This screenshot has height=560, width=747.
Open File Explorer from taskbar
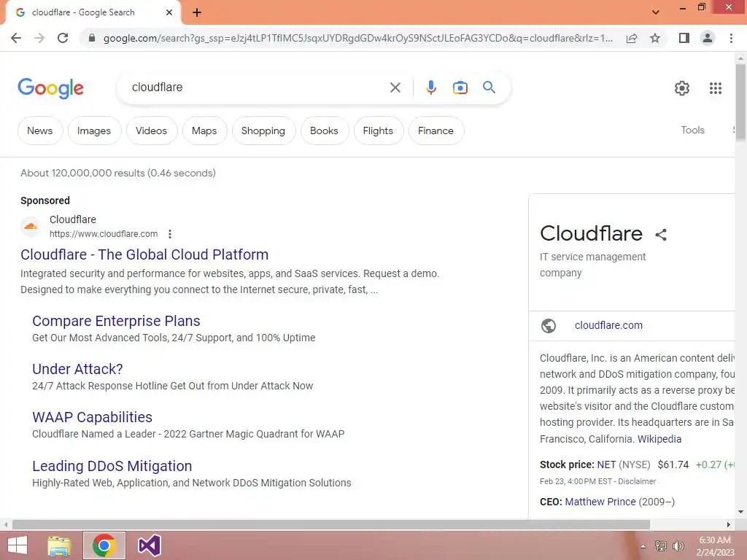[x=59, y=545]
